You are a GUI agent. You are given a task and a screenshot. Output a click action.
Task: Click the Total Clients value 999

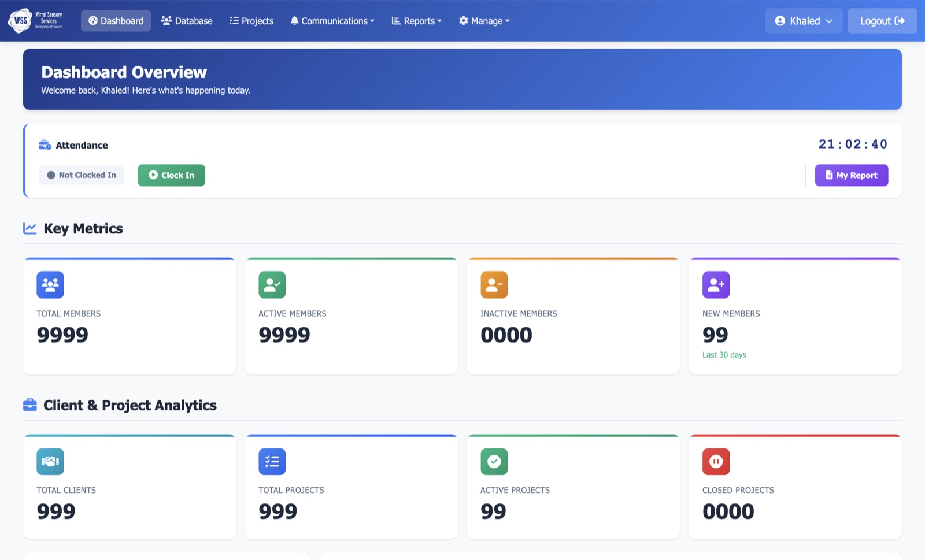pyautogui.click(x=56, y=511)
